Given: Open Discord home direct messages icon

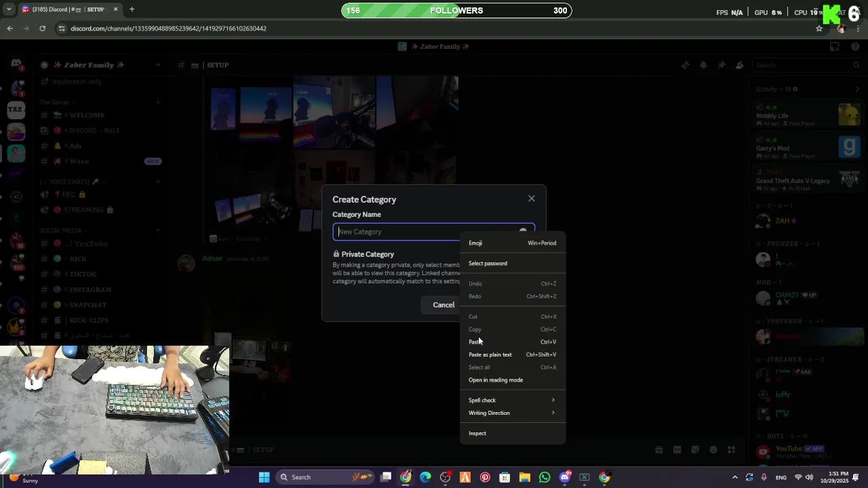Looking at the screenshot, I should click(16, 64).
